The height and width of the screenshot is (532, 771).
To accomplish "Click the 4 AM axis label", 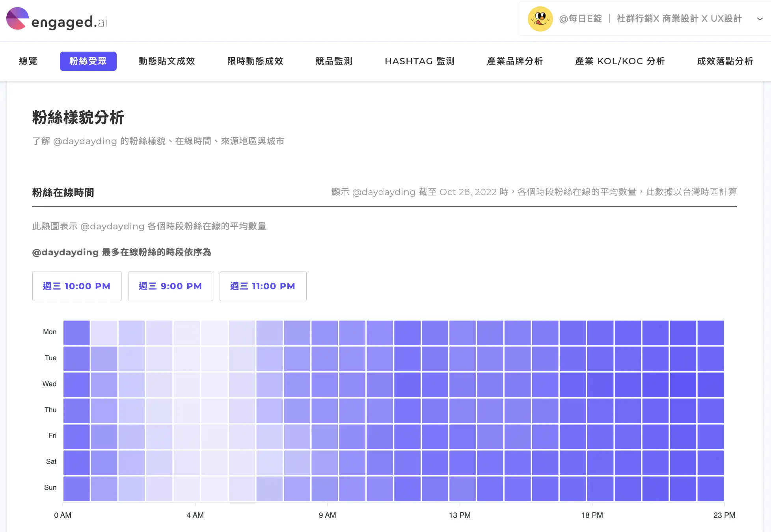I will (x=195, y=515).
